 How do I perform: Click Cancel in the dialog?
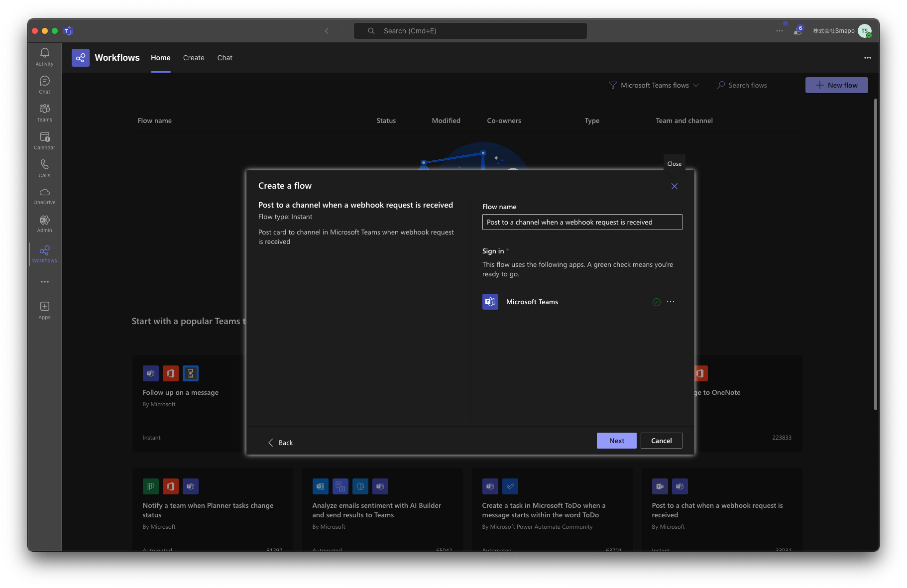(x=661, y=441)
